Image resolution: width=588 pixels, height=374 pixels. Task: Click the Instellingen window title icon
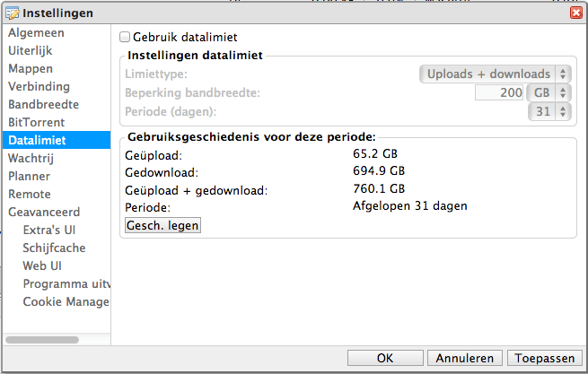point(14,13)
